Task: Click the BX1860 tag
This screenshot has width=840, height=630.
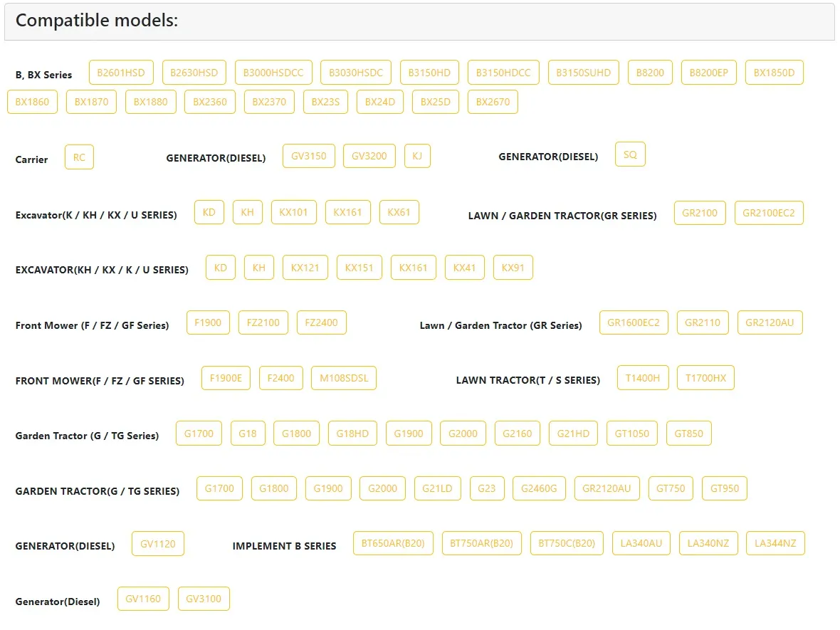Action: point(32,102)
